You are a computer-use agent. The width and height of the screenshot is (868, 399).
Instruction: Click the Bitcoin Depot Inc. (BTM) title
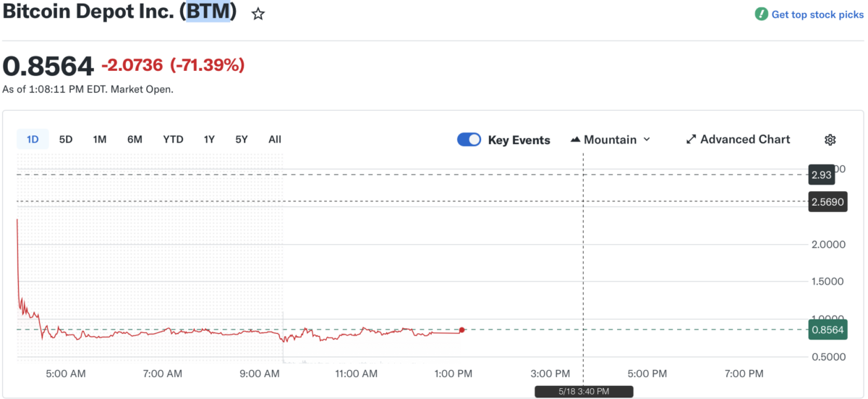point(120,12)
